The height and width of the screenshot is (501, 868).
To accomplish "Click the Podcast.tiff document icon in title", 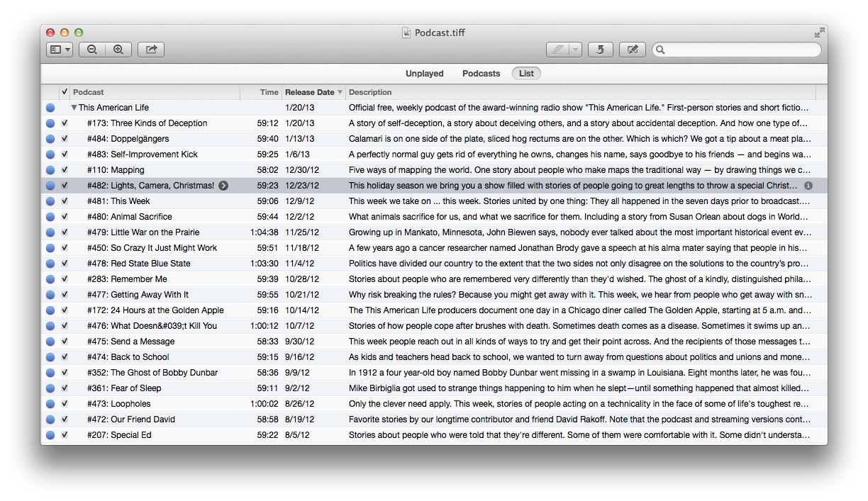I will click(x=406, y=33).
